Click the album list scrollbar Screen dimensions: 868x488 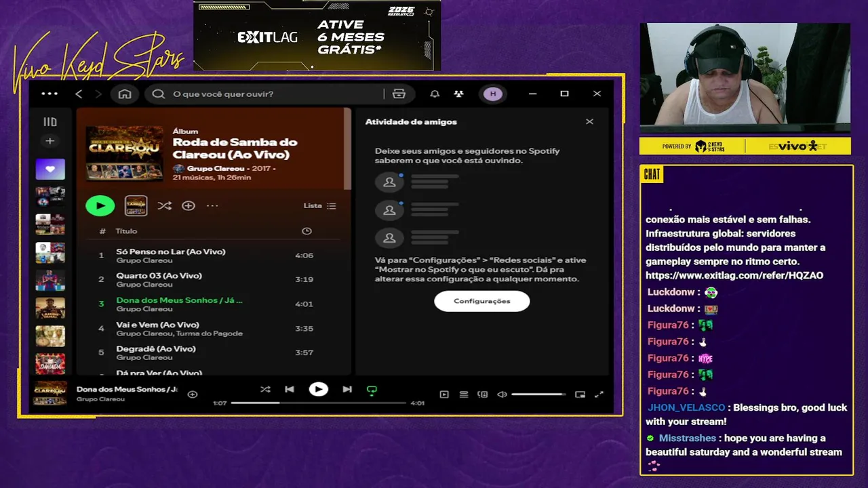click(x=349, y=149)
